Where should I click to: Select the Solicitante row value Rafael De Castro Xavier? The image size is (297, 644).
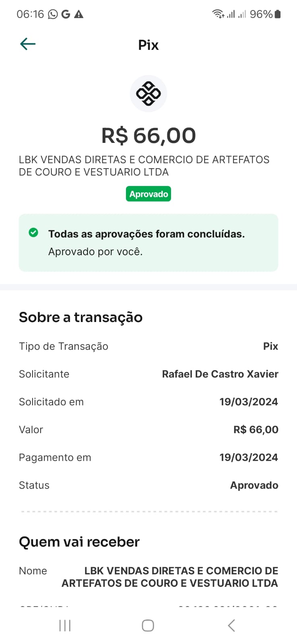pos(220,374)
